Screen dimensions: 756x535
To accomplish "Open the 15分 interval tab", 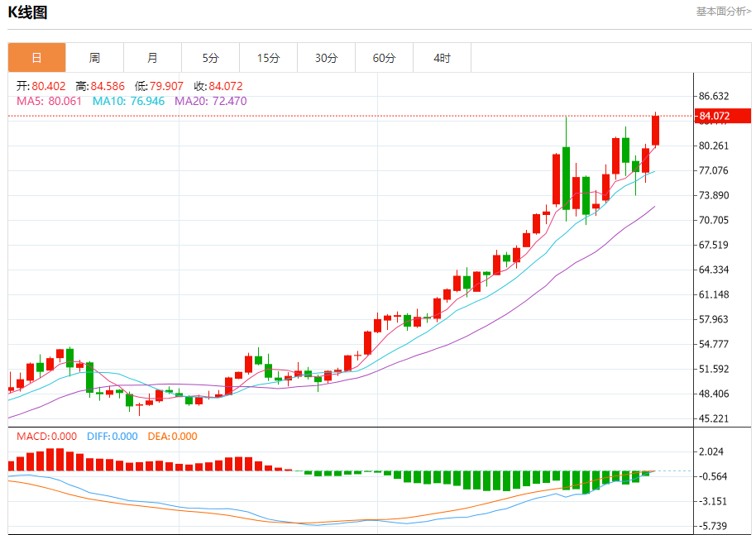I will click(268, 58).
